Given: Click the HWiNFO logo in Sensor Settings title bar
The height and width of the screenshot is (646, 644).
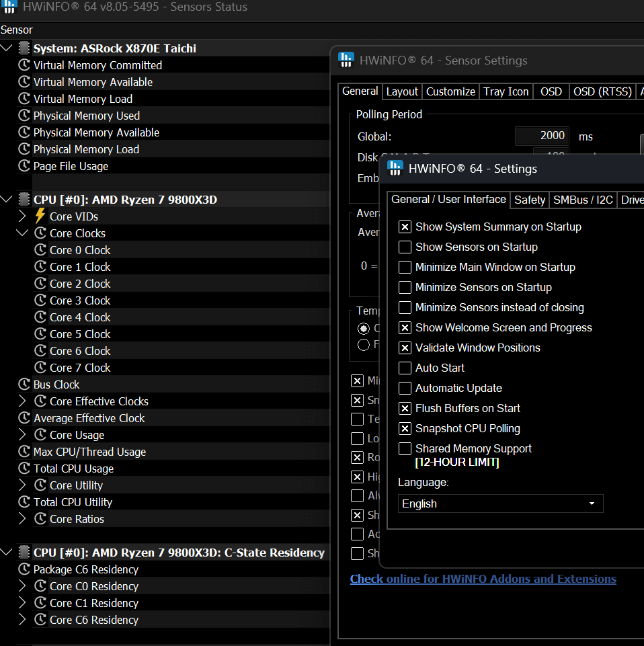Looking at the screenshot, I should pyautogui.click(x=346, y=60).
